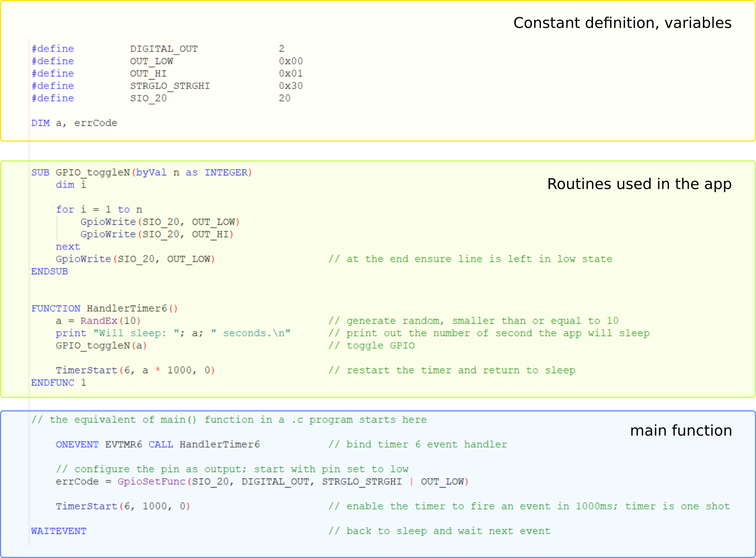Click the 'bind timer 6 event handler' comment
Viewport: 756px width, 558px height.
[418, 444]
